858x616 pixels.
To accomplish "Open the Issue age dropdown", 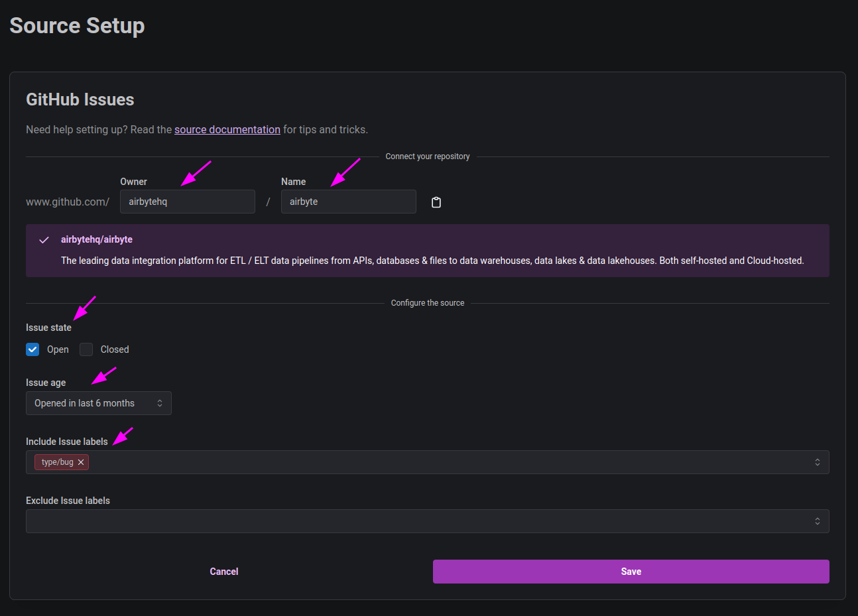I will coord(99,403).
